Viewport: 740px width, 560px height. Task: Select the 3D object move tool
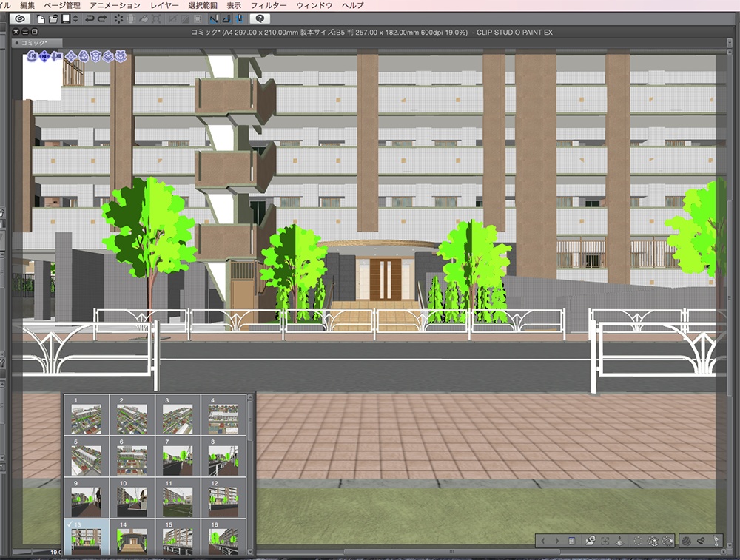point(71,57)
